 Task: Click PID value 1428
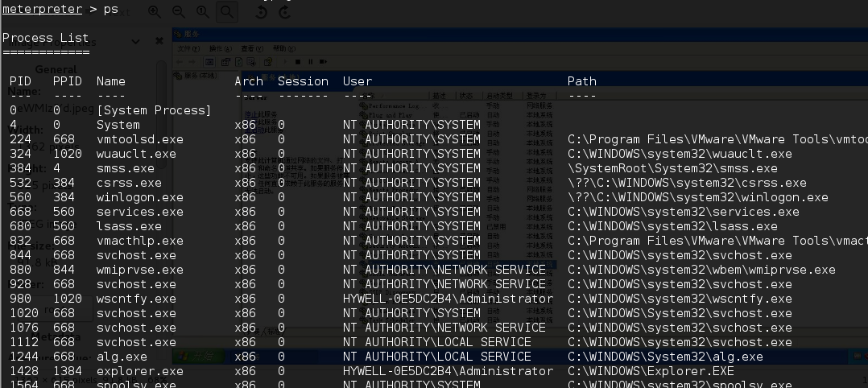click(x=24, y=371)
